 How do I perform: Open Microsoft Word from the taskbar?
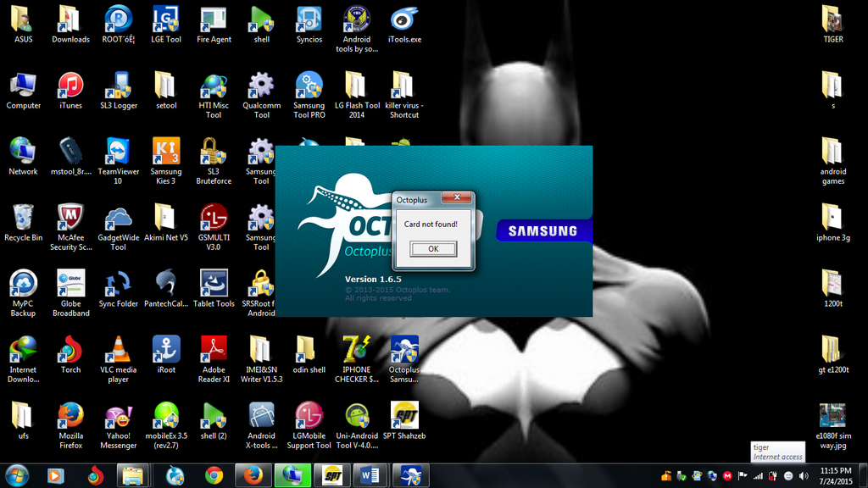coord(370,475)
